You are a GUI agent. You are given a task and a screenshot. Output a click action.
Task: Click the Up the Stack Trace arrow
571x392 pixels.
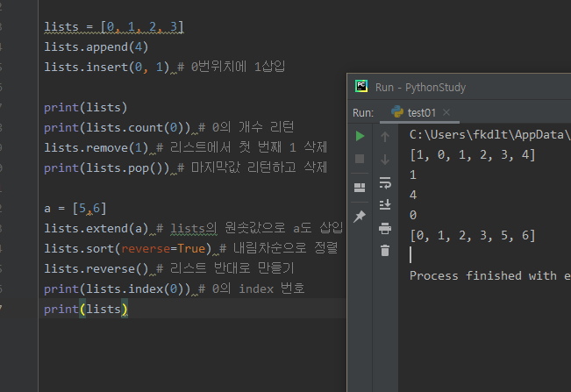click(385, 137)
